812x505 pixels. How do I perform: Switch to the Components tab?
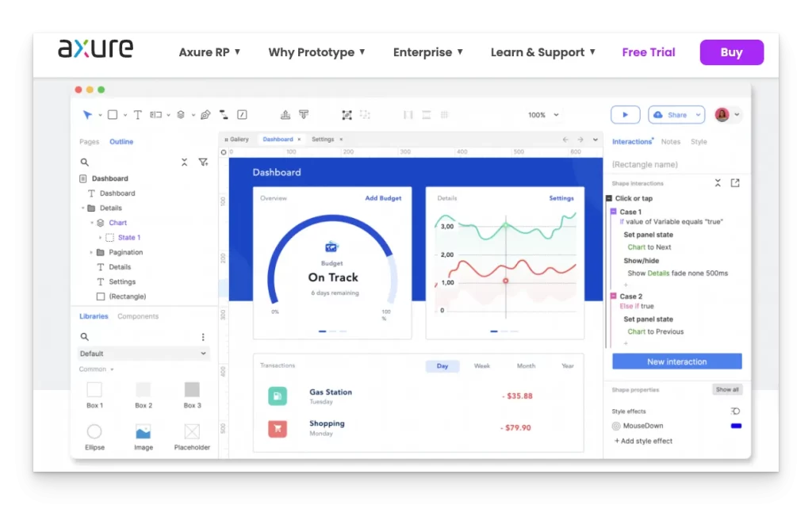[x=138, y=316]
